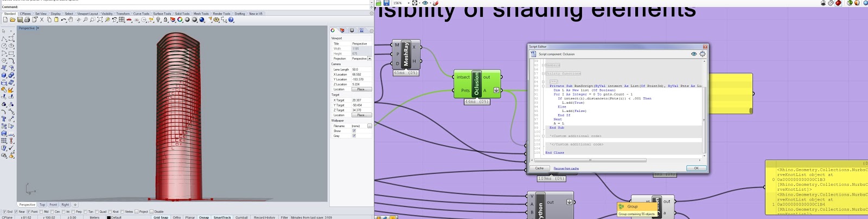Click the Group icon in the yellow tooltip
Image resolution: width=868 pixels, height=219 pixels.
coord(621,207)
